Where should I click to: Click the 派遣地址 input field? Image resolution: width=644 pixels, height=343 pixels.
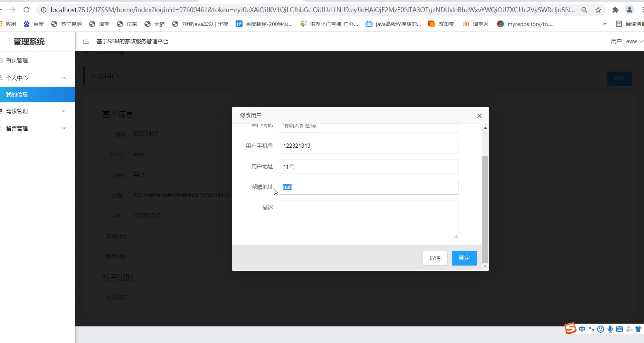[368, 187]
